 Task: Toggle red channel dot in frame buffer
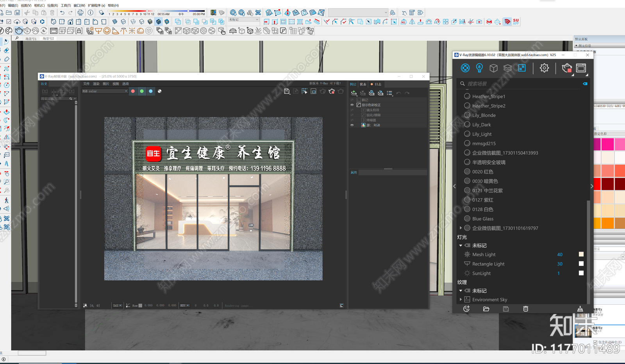[133, 91]
